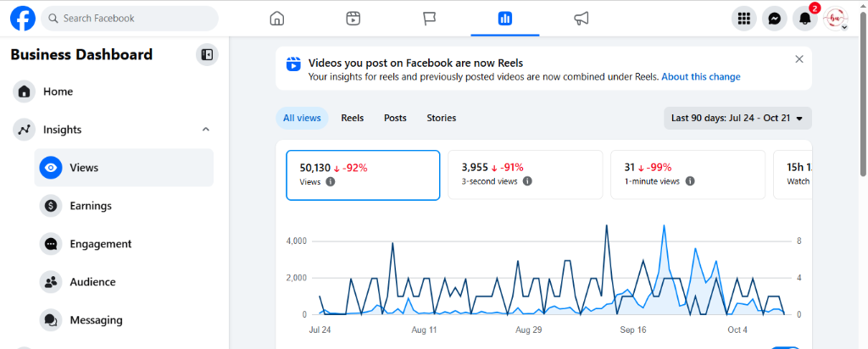Viewport: 868px width, 349px height.
Task: Click the info icon next to 1-minute views
Action: 690,181
